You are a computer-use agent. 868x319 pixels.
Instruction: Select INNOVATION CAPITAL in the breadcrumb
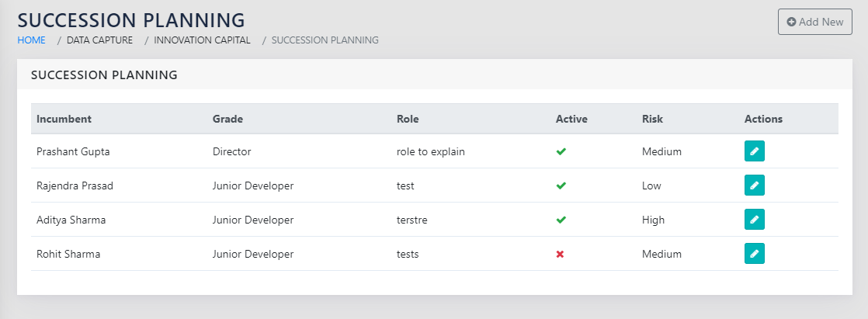point(202,40)
